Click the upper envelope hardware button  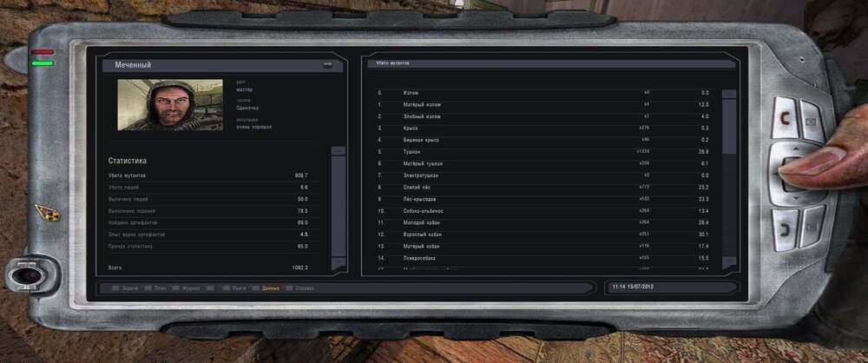point(812,120)
